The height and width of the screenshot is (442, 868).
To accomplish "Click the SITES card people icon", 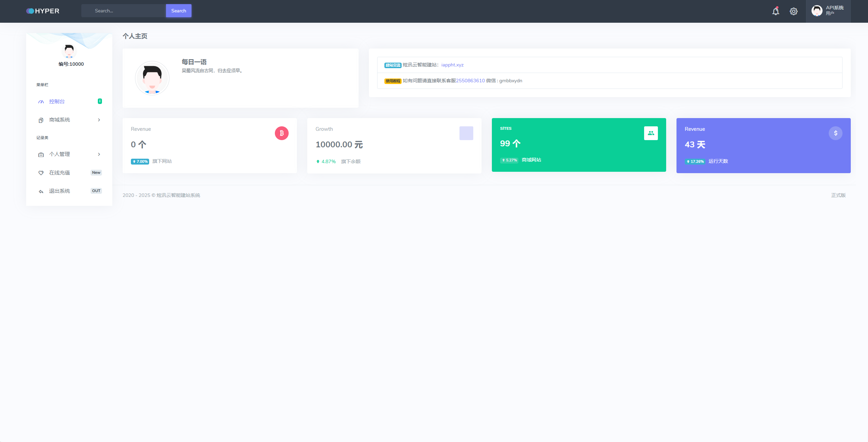I will 651,133.
